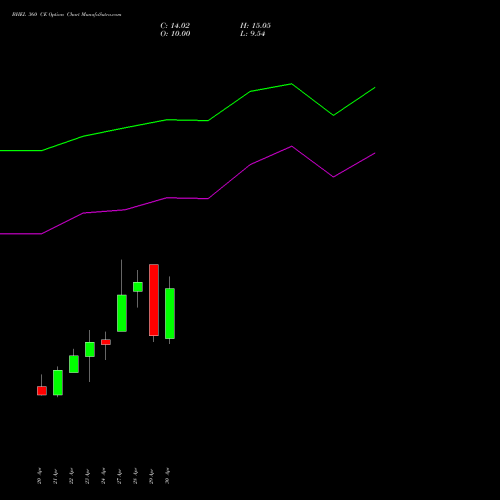The width and height of the screenshot is (500, 500).
Task: Click the '30 Apr' date axis label
Action: (x=167, y=476)
